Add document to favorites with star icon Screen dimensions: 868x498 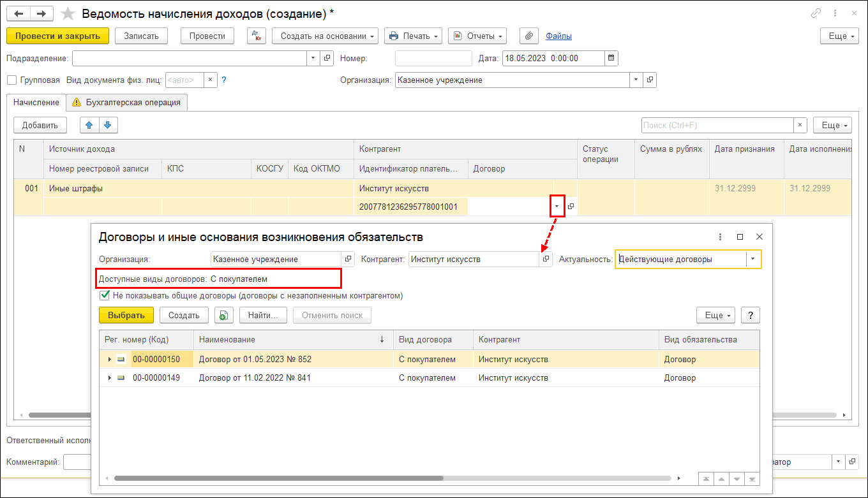(x=68, y=13)
